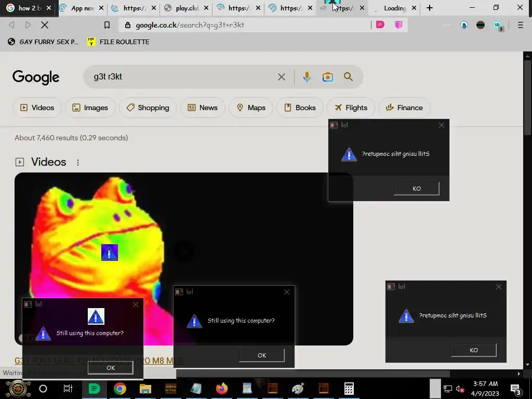Screen dimensions: 532x399
Task: Open the three-dot menu beside Videos heading
Action: coord(78,163)
